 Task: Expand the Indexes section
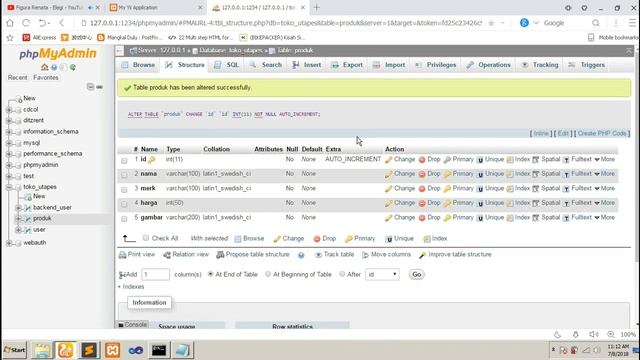click(x=131, y=287)
